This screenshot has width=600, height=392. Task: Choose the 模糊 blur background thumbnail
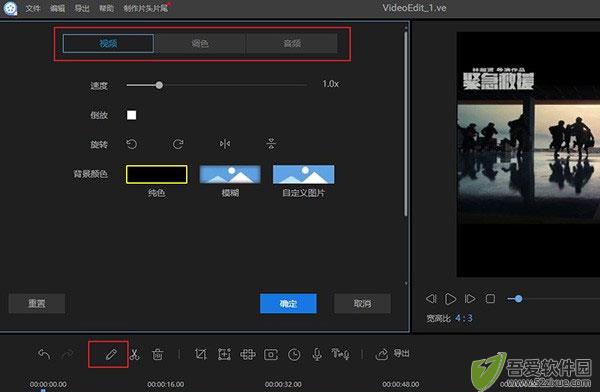(x=230, y=175)
